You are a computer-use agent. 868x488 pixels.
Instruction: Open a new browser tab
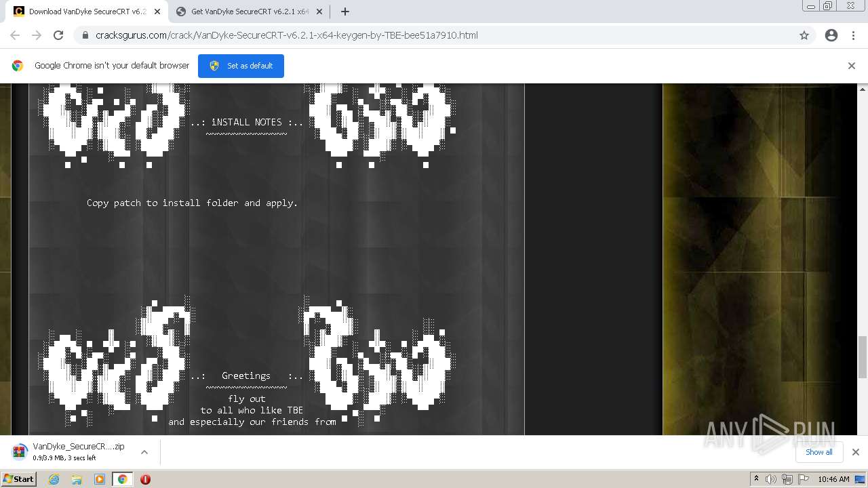tap(344, 12)
